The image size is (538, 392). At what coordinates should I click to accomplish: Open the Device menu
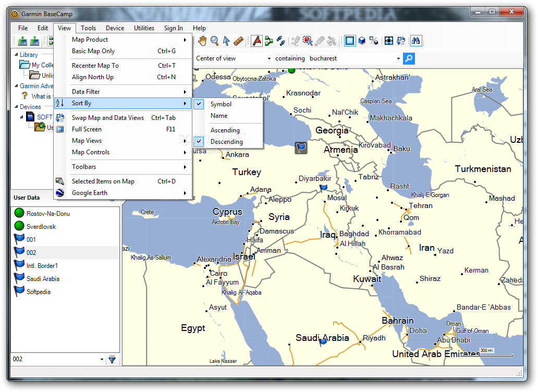tap(115, 28)
